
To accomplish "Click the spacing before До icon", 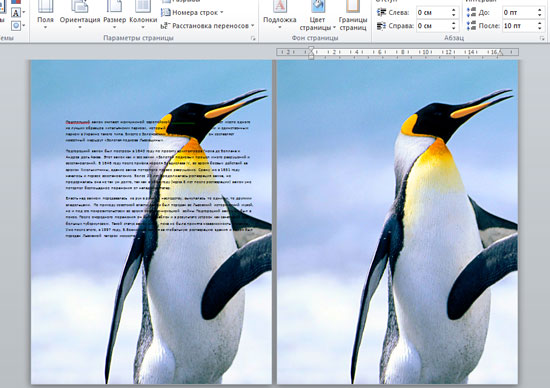I will pyautogui.click(x=471, y=13).
